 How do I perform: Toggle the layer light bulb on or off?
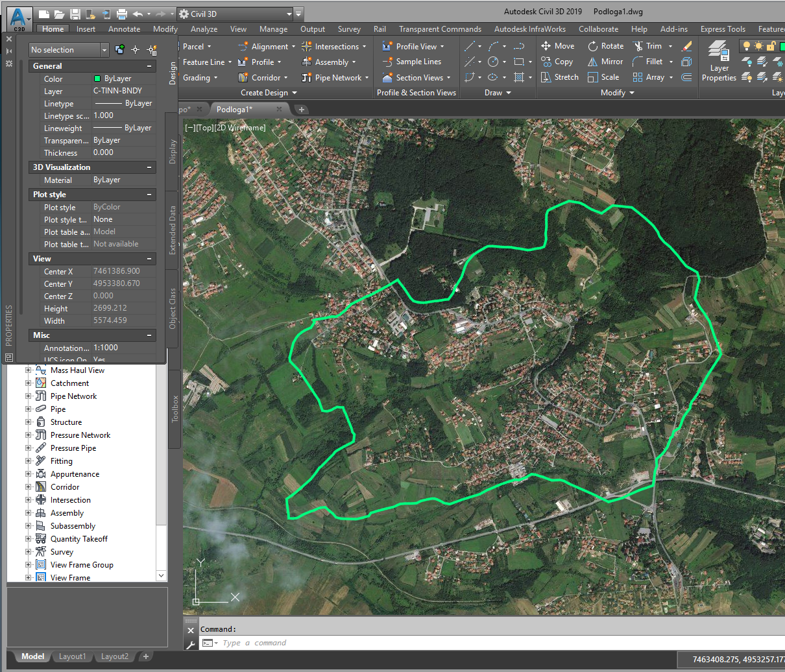pyautogui.click(x=747, y=45)
